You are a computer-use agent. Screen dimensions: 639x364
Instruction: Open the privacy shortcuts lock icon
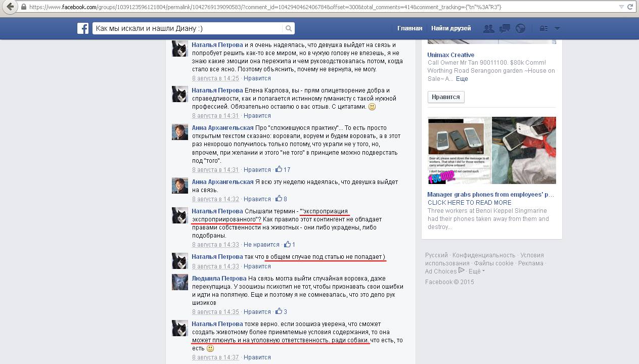543,29
